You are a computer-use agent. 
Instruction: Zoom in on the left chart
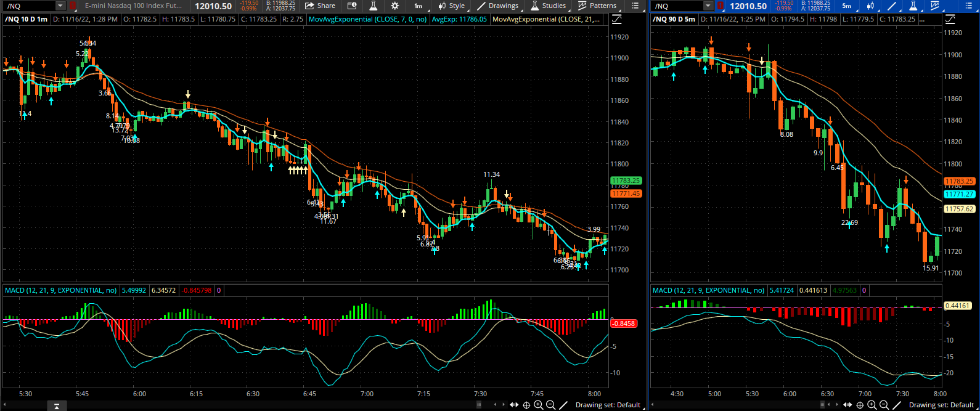pos(539,405)
